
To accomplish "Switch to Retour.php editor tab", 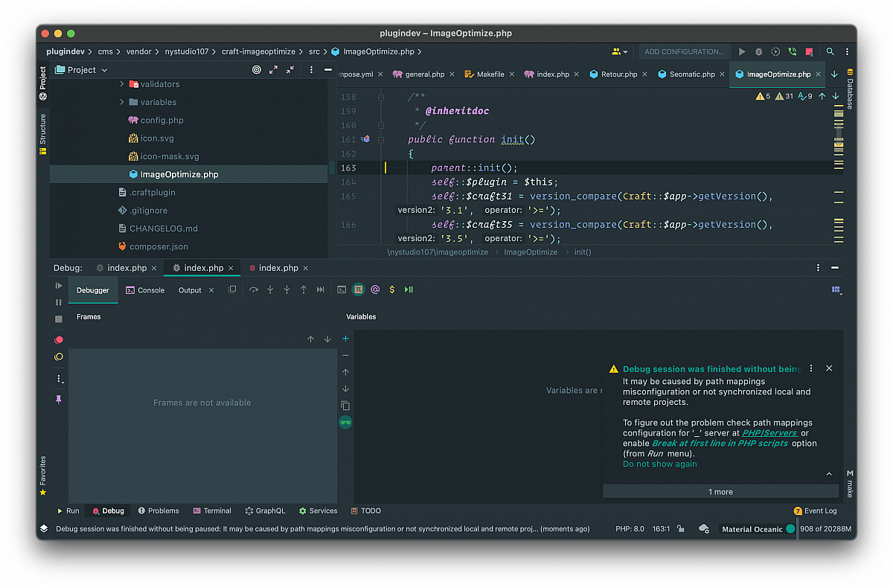I will click(x=619, y=74).
